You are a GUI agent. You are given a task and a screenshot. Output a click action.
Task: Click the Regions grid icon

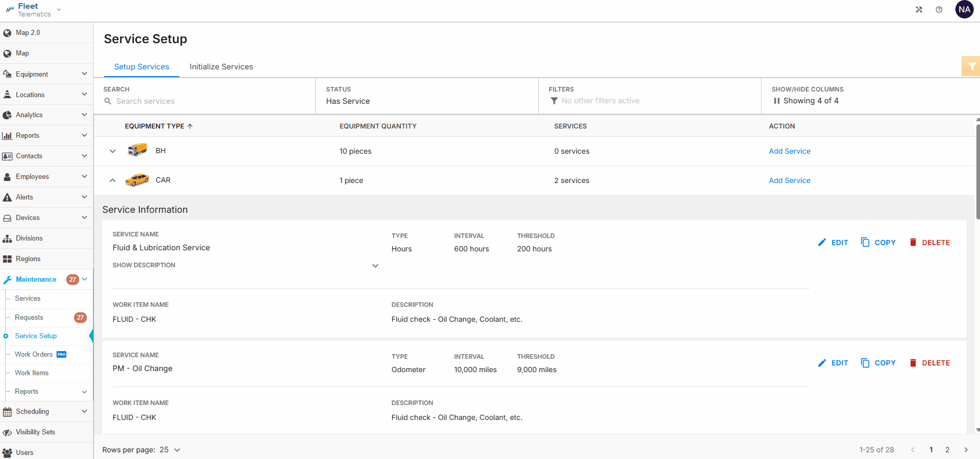7,259
